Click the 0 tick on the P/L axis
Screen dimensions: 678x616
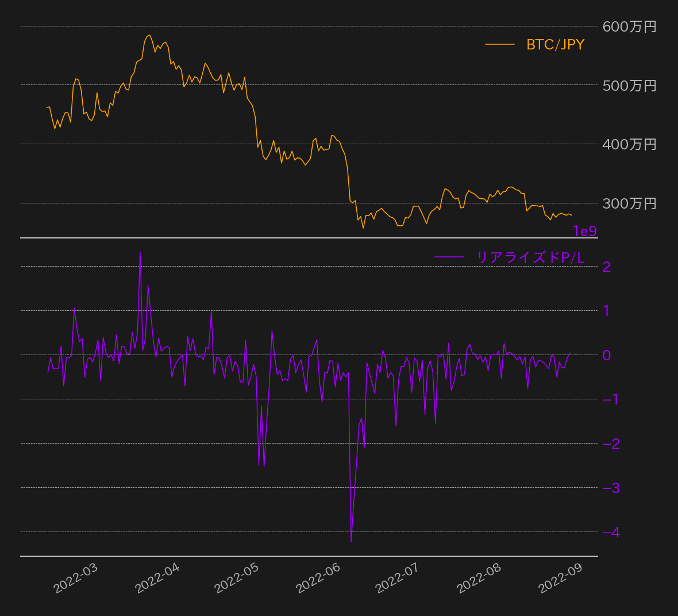(x=607, y=355)
